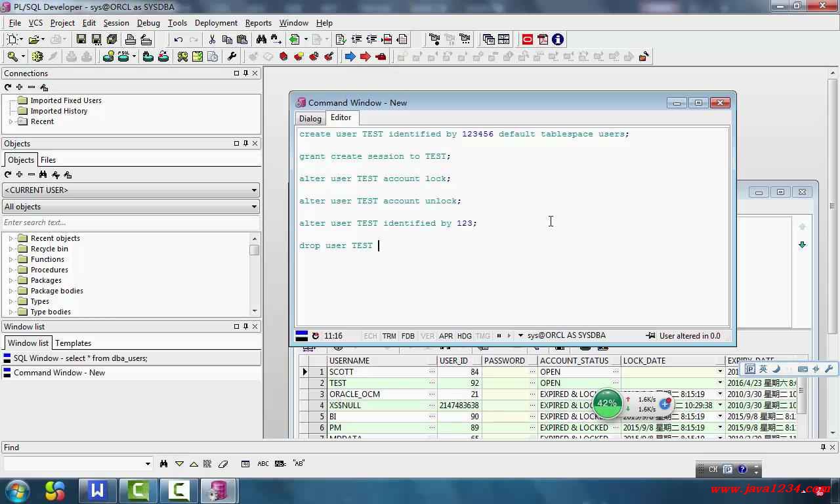Toggle the TRM status indicator in Command Window

(389, 336)
